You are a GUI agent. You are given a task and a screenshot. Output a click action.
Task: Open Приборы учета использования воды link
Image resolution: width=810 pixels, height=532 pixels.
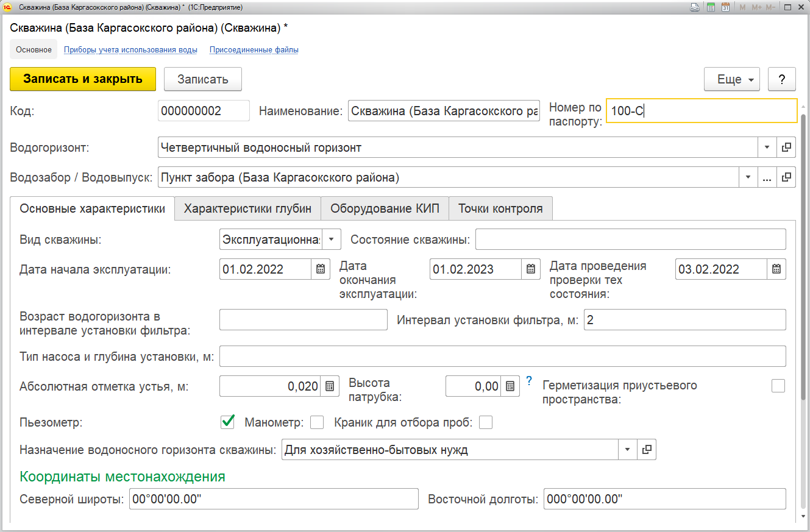130,50
